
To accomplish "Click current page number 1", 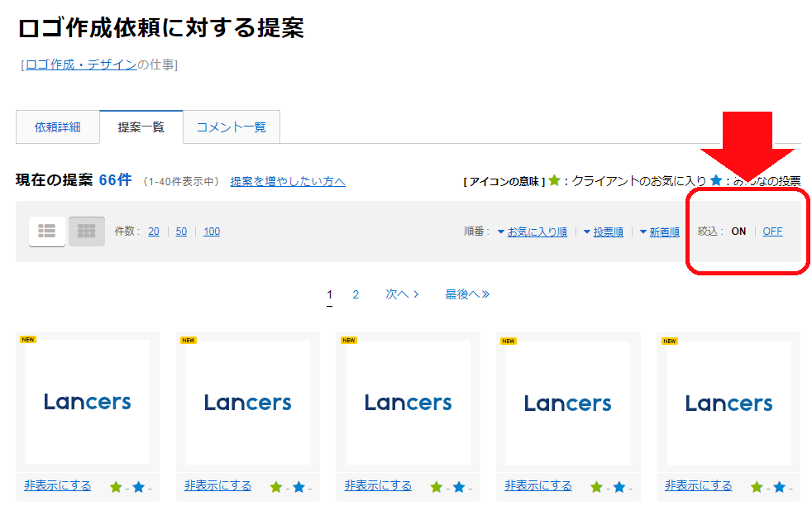I will tap(329, 294).
